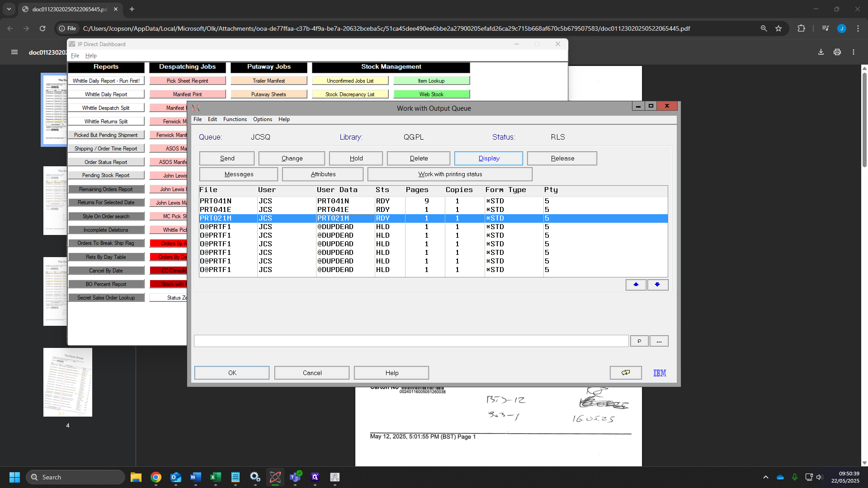Click the IBM logo in the dialog
The width and height of the screenshot is (868, 488).
(x=660, y=373)
